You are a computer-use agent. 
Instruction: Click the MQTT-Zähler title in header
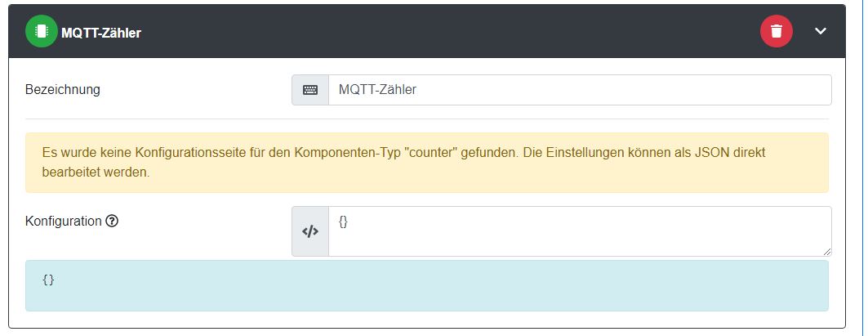[x=101, y=32]
